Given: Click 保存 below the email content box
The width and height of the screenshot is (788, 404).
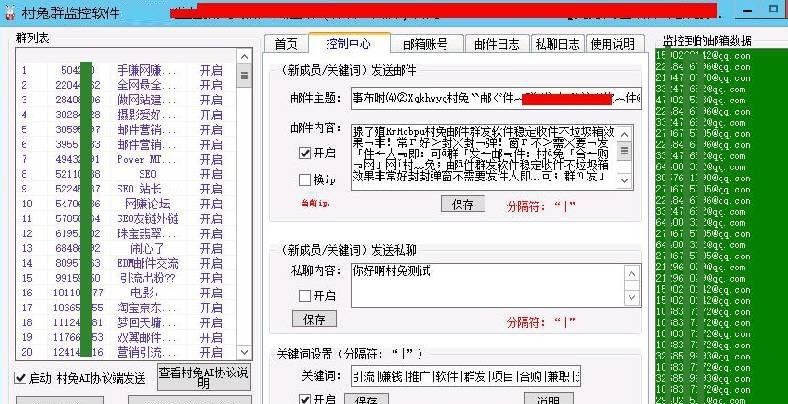Looking at the screenshot, I should (463, 204).
